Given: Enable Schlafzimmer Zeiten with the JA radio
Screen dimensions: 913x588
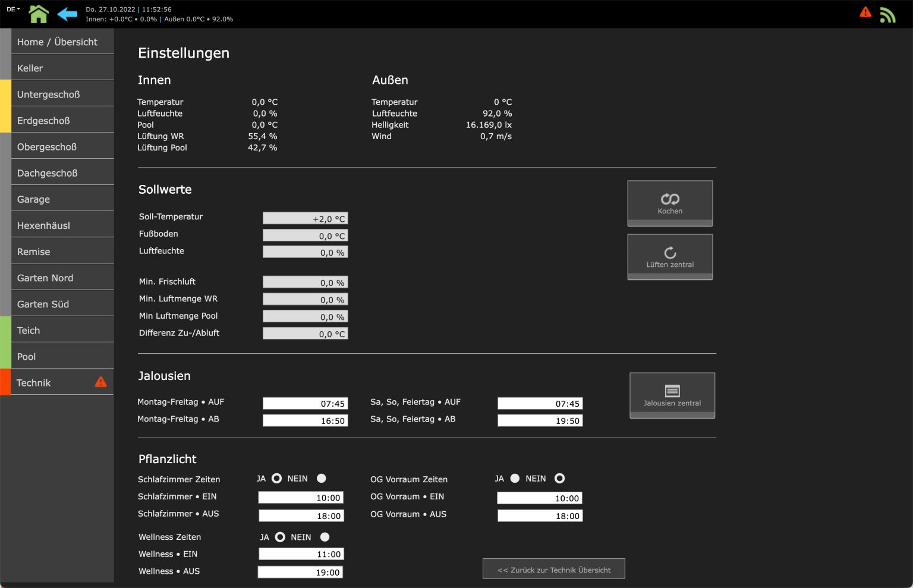Looking at the screenshot, I should [x=276, y=478].
